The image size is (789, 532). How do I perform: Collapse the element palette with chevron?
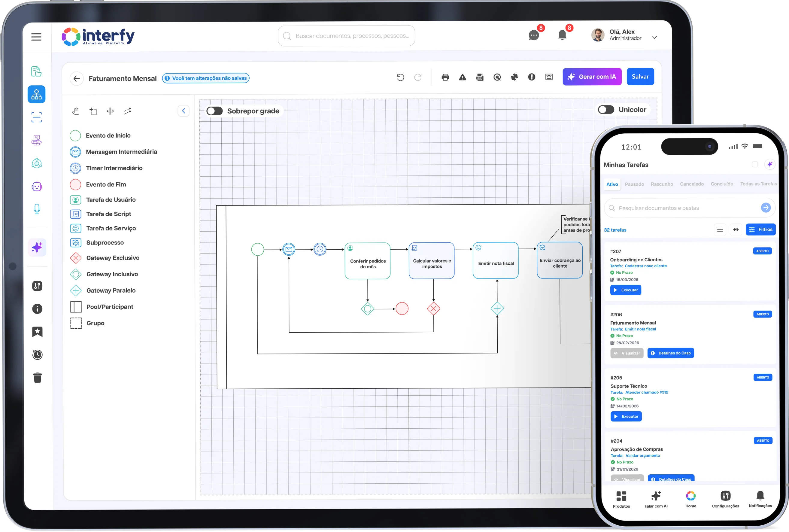[184, 111]
